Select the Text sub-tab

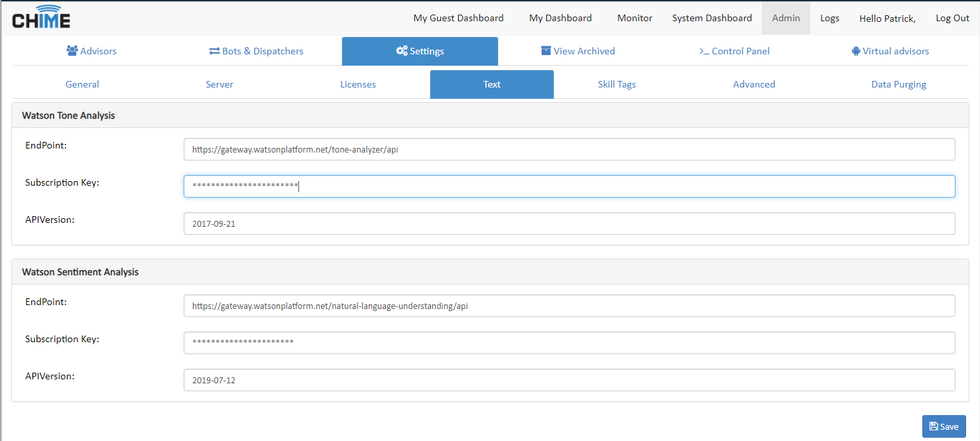(x=492, y=84)
